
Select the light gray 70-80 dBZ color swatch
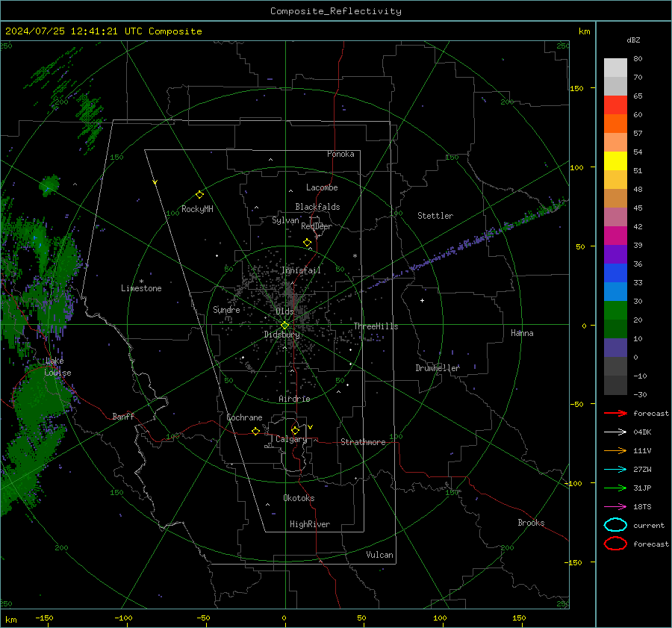point(615,68)
